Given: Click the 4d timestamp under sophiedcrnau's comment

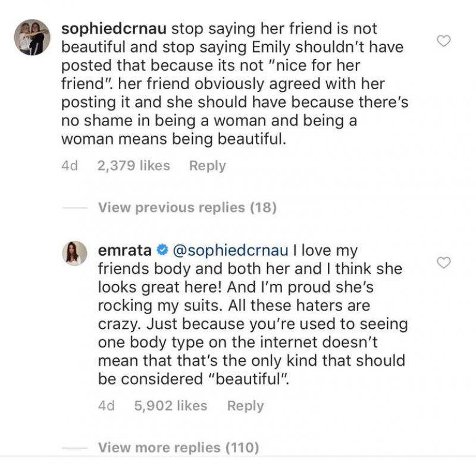Looking at the screenshot, I should pyautogui.click(x=70, y=165).
